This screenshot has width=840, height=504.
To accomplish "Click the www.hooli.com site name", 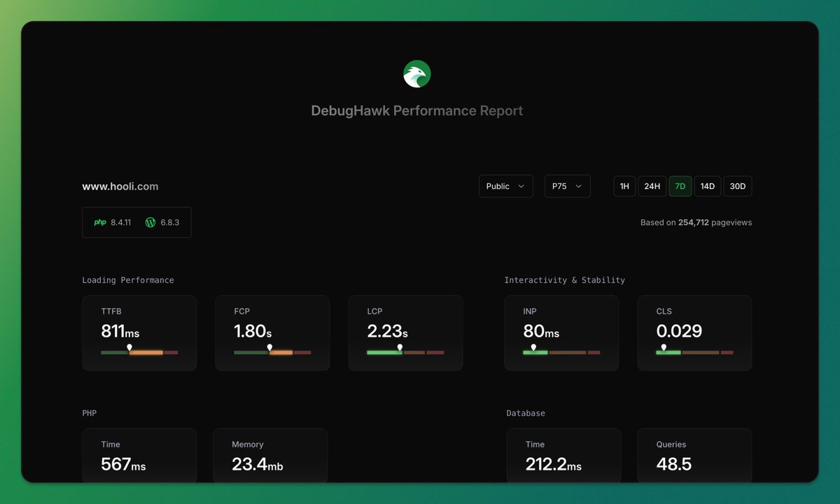I will 120,186.
